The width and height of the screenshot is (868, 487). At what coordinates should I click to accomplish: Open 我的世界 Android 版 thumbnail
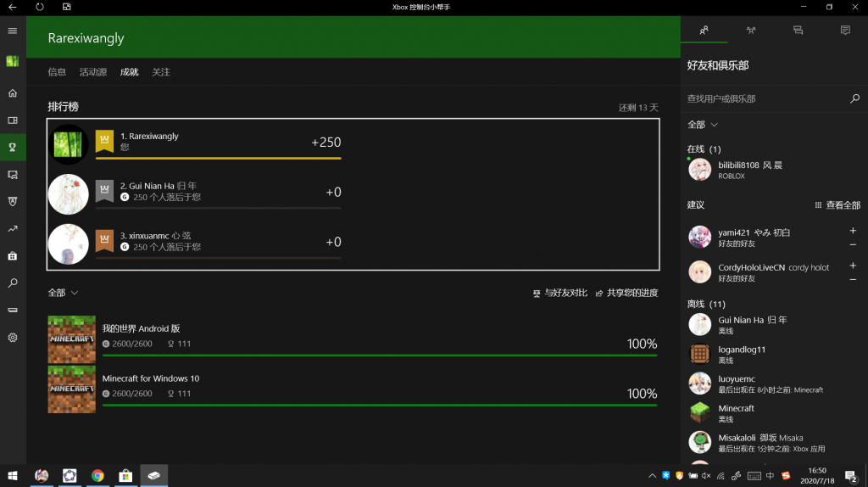(71, 339)
